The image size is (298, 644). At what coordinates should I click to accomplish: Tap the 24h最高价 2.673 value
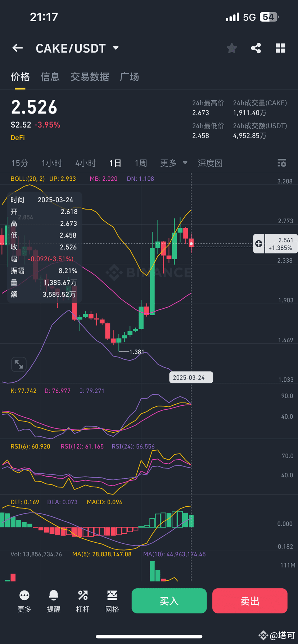[x=200, y=112]
